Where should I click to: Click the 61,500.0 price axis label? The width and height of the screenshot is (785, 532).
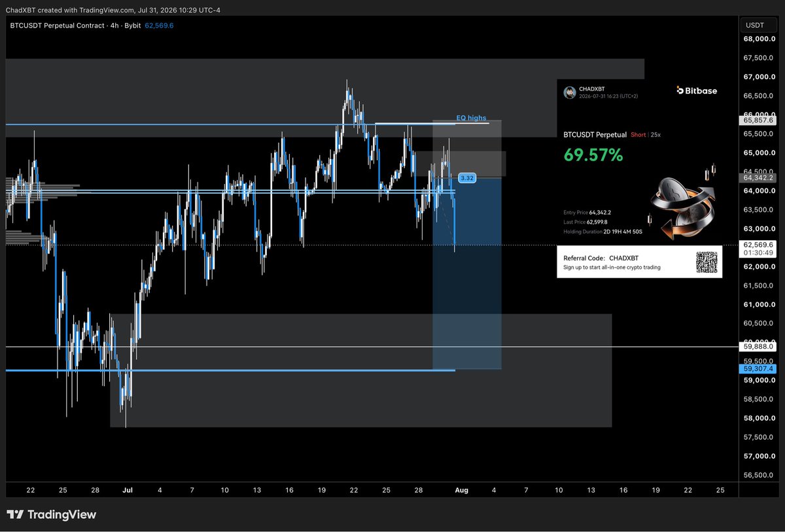click(x=759, y=286)
